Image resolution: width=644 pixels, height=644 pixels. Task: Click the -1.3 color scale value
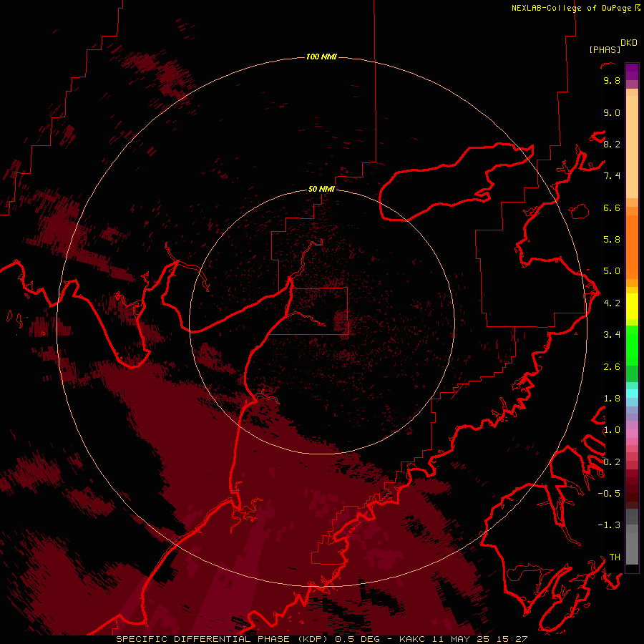609,525
